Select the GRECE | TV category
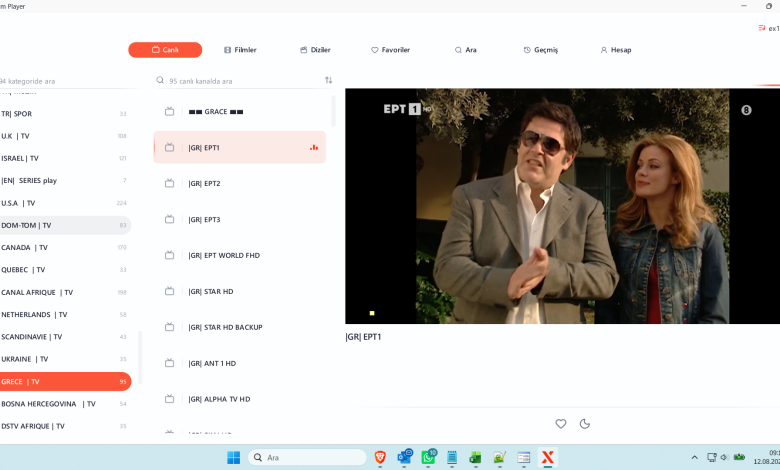The height and width of the screenshot is (470, 780). click(65, 381)
